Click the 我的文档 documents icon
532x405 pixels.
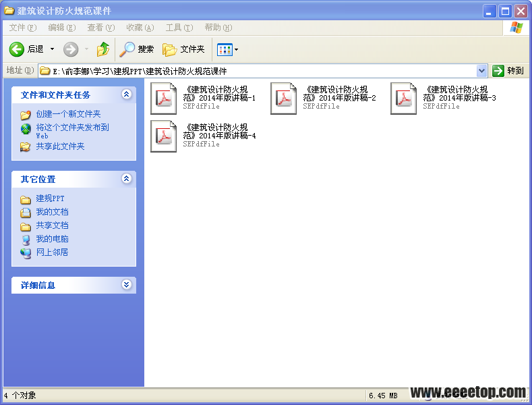coord(26,213)
